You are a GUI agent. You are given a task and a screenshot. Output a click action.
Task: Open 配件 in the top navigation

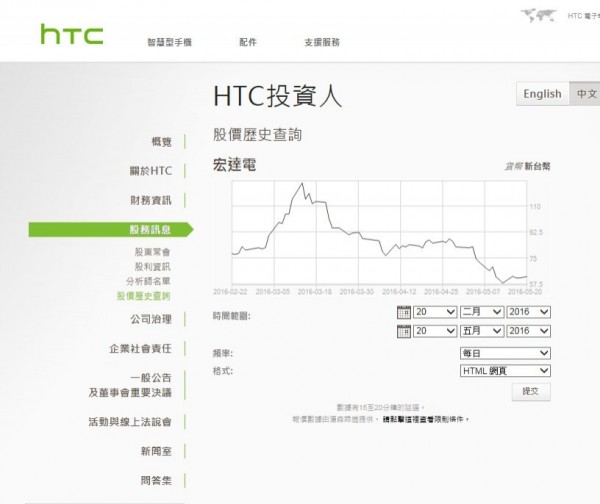(x=248, y=42)
